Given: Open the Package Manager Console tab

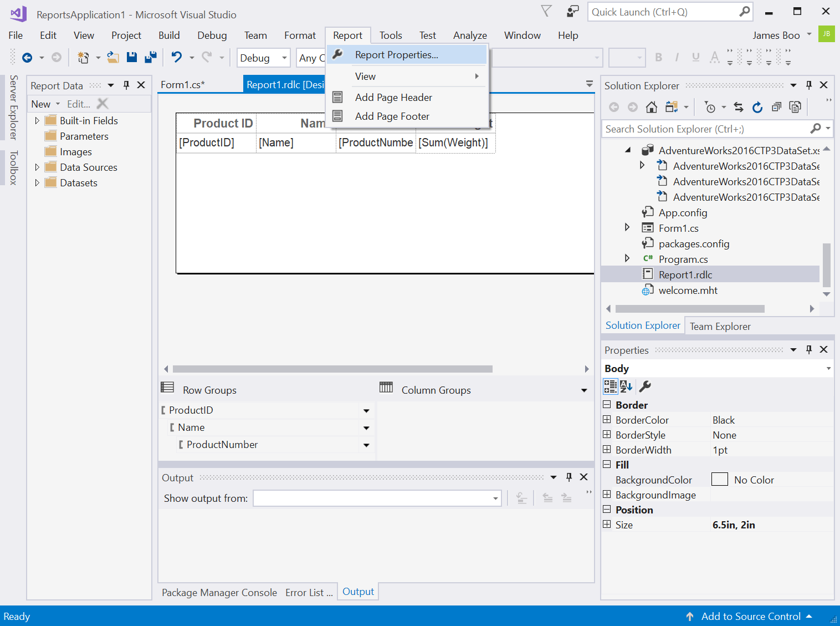Looking at the screenshot, I should click(x=219, y=592).
